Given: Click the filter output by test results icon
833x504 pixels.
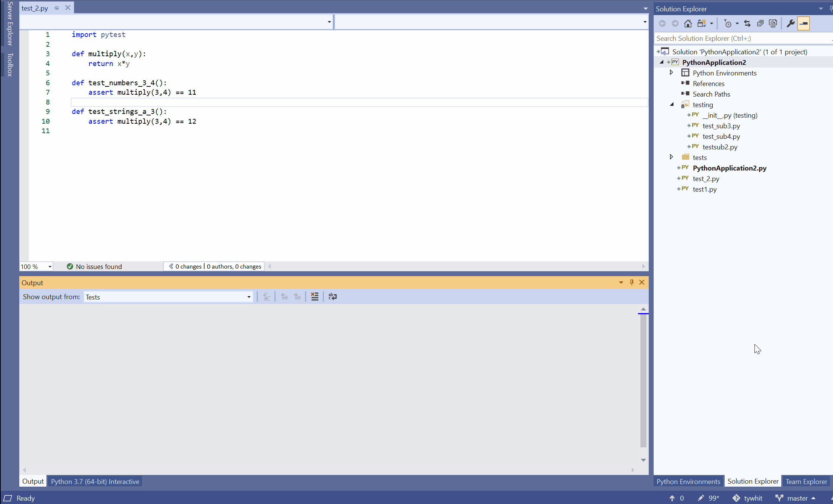Looking at the screenshot, I should (x=314, y=297).
